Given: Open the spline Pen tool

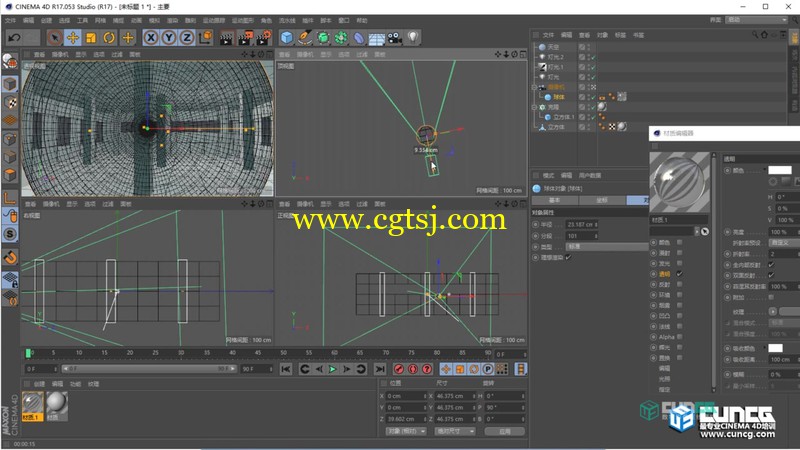Looking at the screenshot, I should click(x=305, y=38).
